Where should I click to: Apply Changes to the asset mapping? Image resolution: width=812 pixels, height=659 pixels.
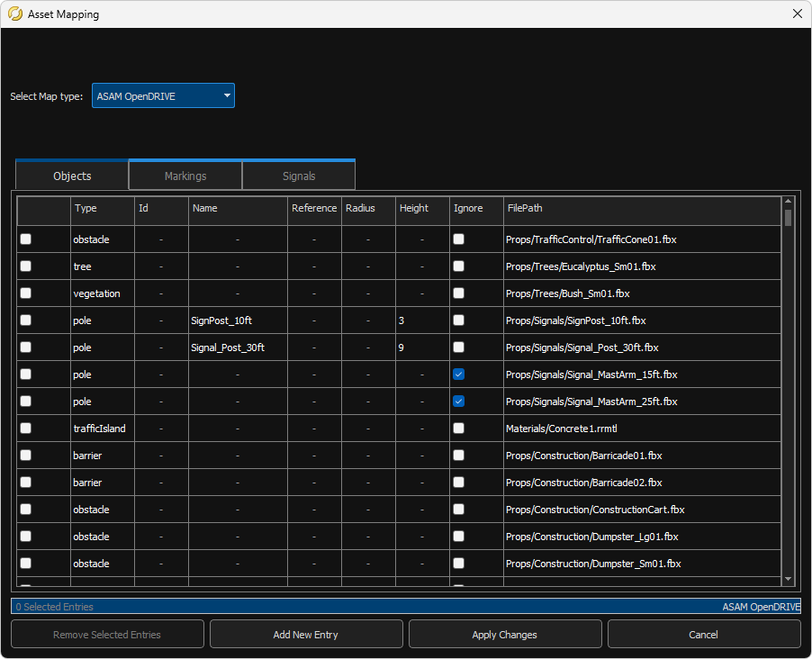tap(504, 634)
